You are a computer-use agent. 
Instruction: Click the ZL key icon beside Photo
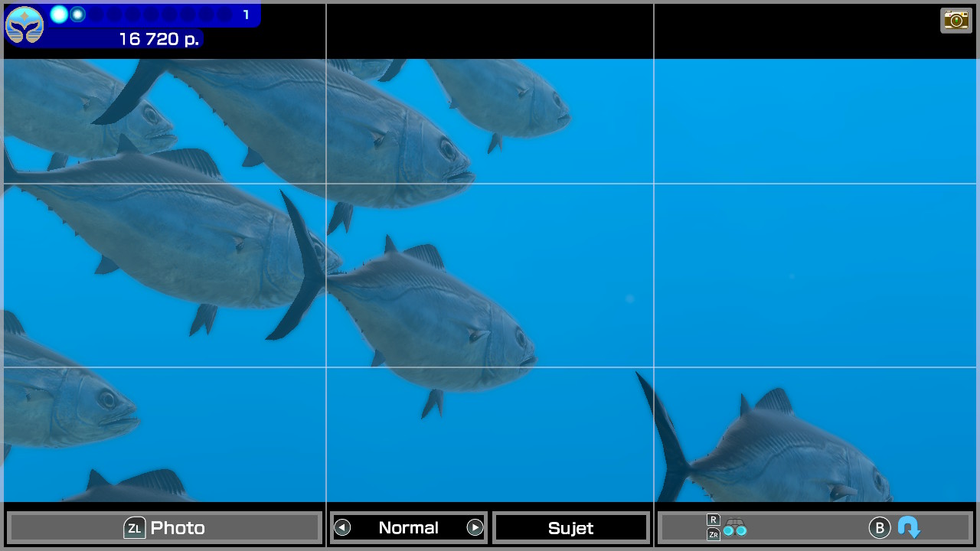coord(135,528)
